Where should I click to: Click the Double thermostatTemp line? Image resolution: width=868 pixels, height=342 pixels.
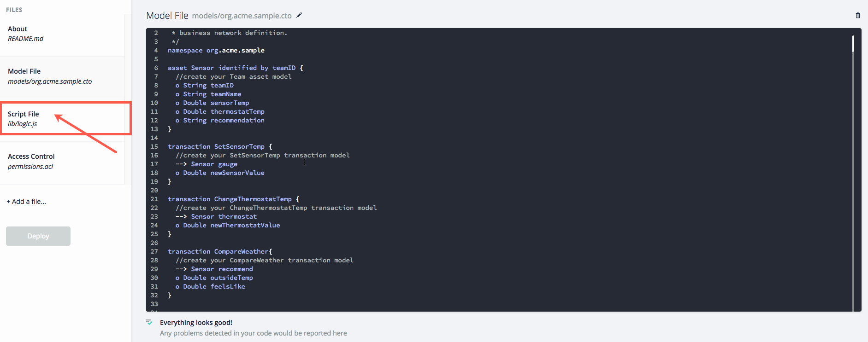220,111
